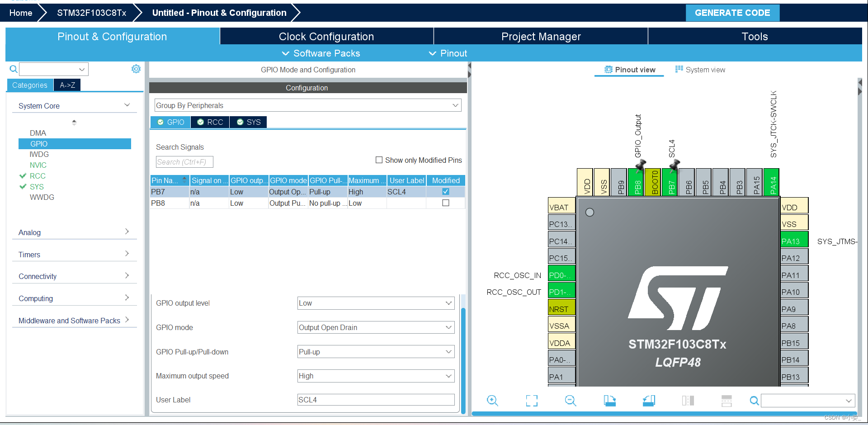Select the BOOT0 pin on chip

pos(652,182)
